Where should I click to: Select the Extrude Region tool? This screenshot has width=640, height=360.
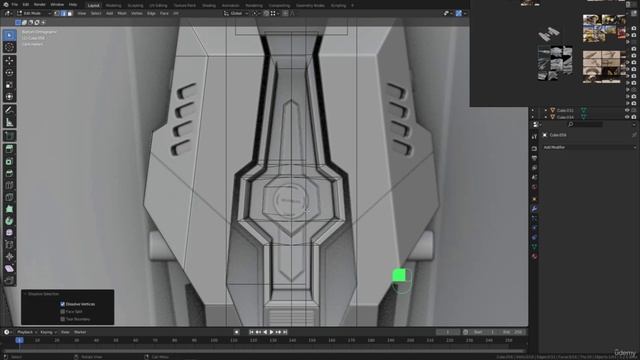click(x=9, y=149)
